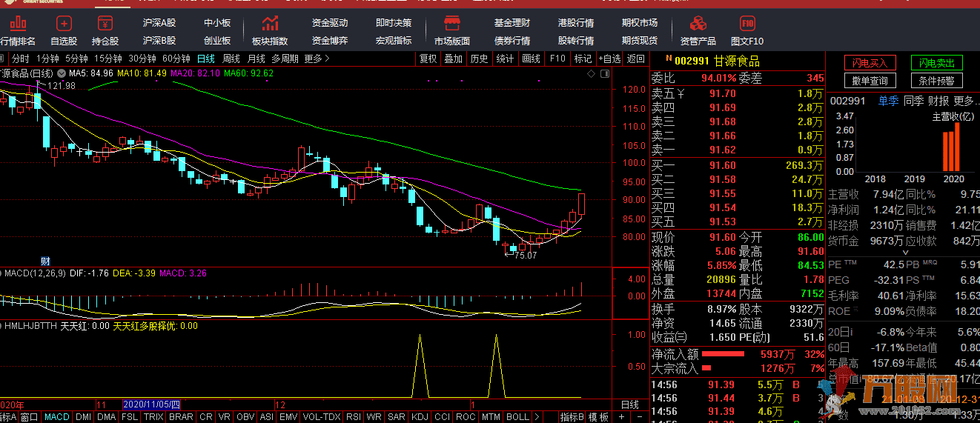Viewport: 980px width, 423px height.
Task: Select the 财报 tab in financial panel
Action: tap(938, 101)
